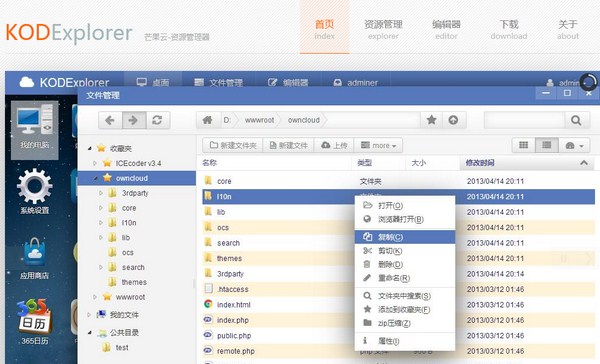600x364 pixels.
Task: Switch to list view
Action: tap(547, 145)
